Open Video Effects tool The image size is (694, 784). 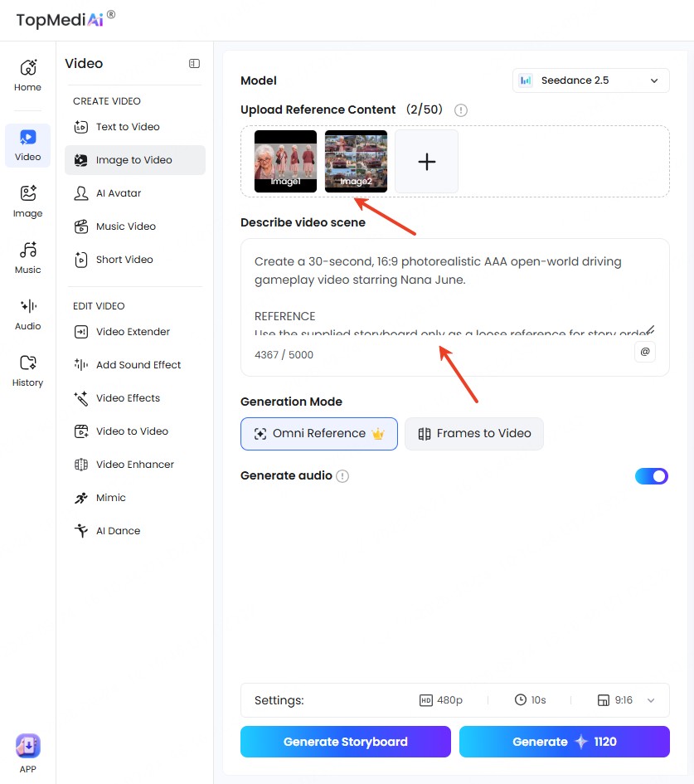pos(134,398)
